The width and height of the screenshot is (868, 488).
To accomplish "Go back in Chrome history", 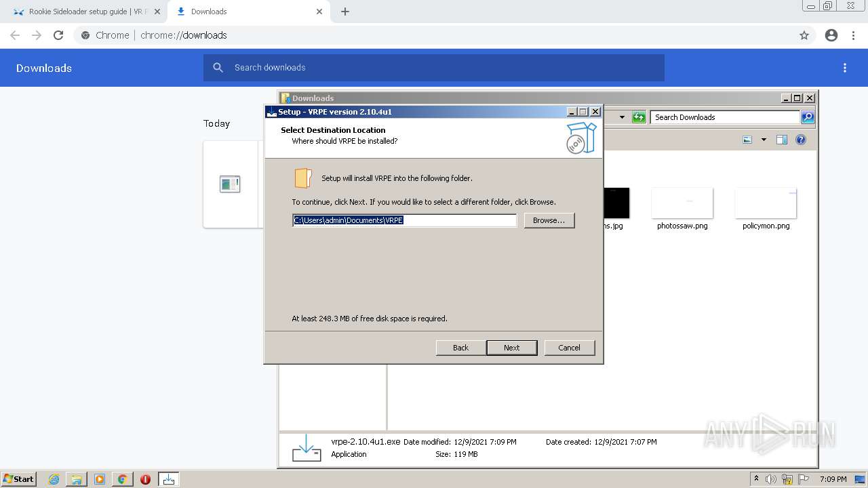I will (x=15, y=35).
